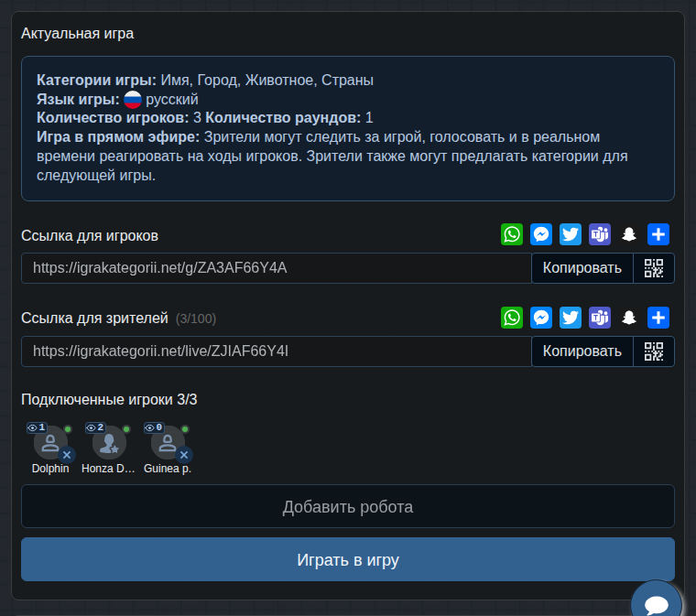Select the spectators live URL field
Screen dimensions: 696x616
pos(277,351)
